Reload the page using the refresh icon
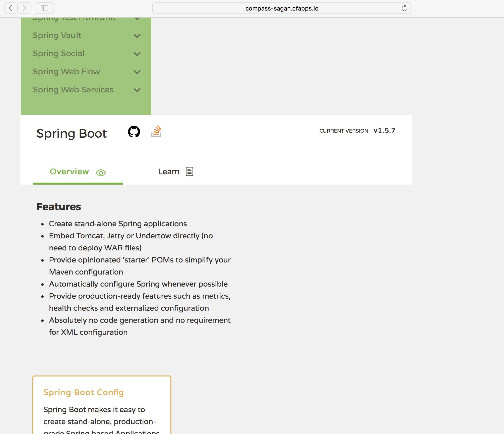504x434 pixels. pos(404,8)
